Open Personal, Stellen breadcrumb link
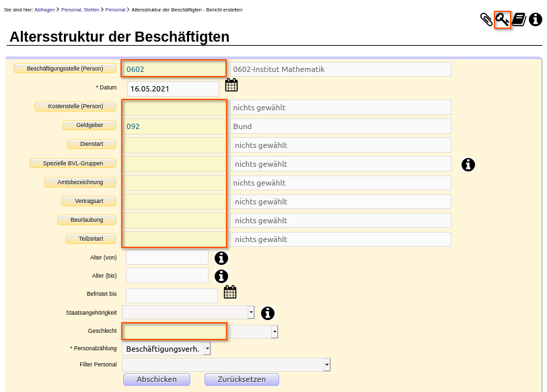Image resolution: width=547 pixels, height=392 pixels. pos(80,10)
